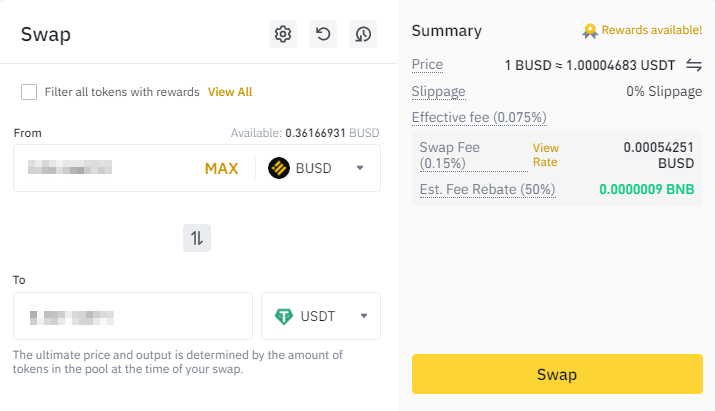Click the From amount input field

tap(105, 168)
